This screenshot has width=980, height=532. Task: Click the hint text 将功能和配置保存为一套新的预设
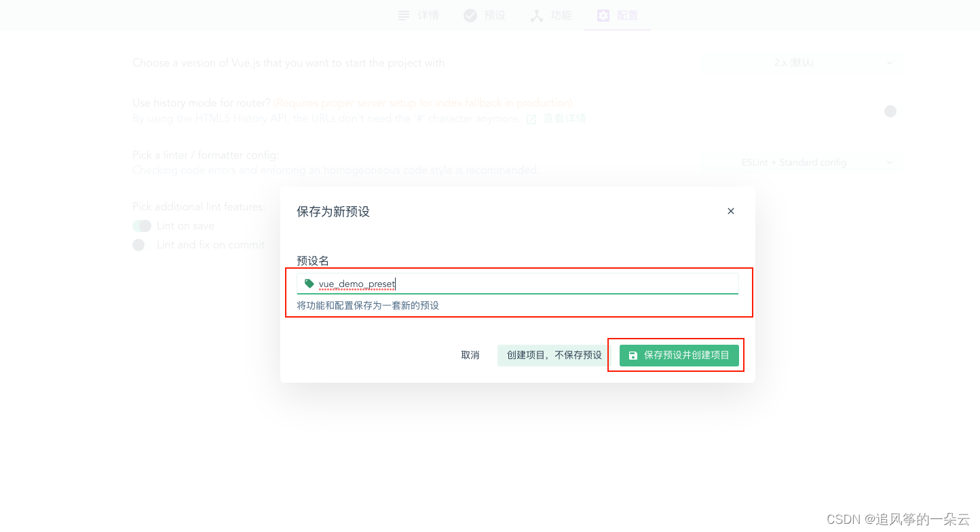pos(368,305)
